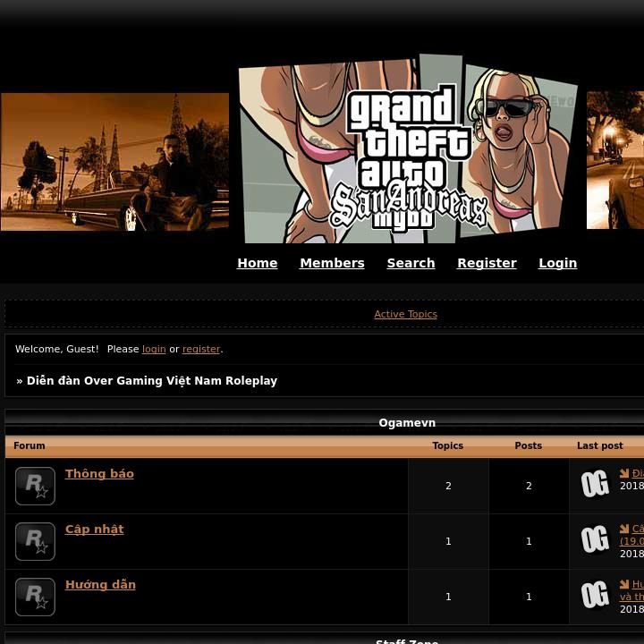This screenshot has height=644, width=644.
Task: Click the Rockstar icon beside Cập nhật
Action: tap(35, 541)
